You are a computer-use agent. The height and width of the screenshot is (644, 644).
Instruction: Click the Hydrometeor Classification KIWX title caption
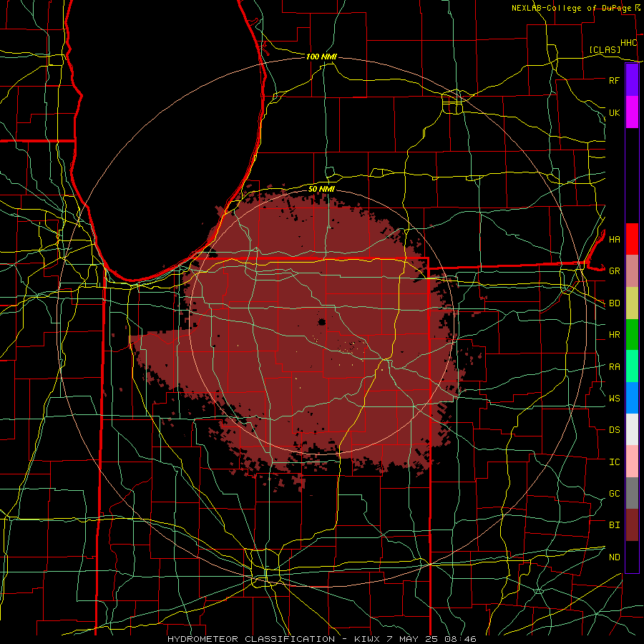coord(322,639)
